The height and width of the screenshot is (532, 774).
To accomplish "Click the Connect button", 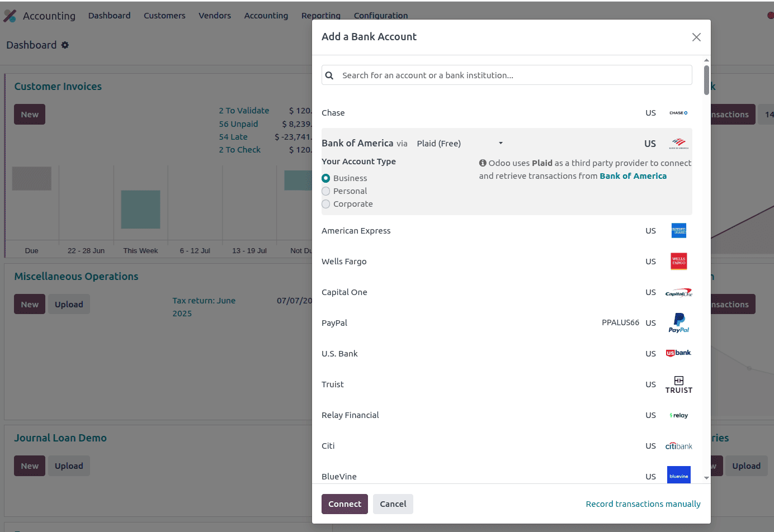I will click(344, 504).
